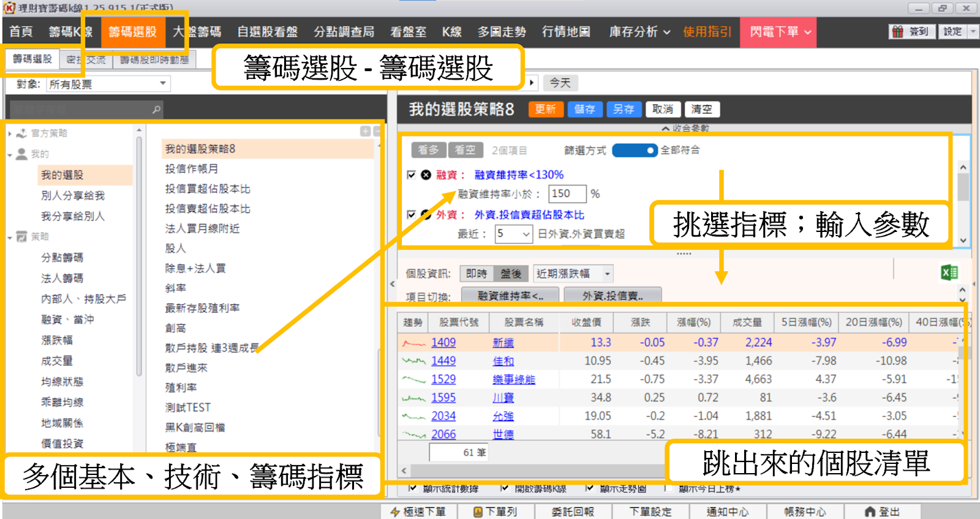The width and height of the screenshot is (980, 519).
Task: Open the trend sparkline for stock 1529
Action: click(413, 380)
